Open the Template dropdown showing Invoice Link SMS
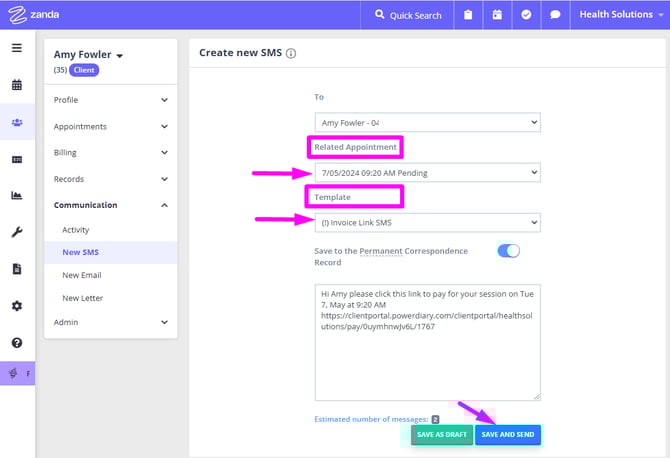 (427, 222)
